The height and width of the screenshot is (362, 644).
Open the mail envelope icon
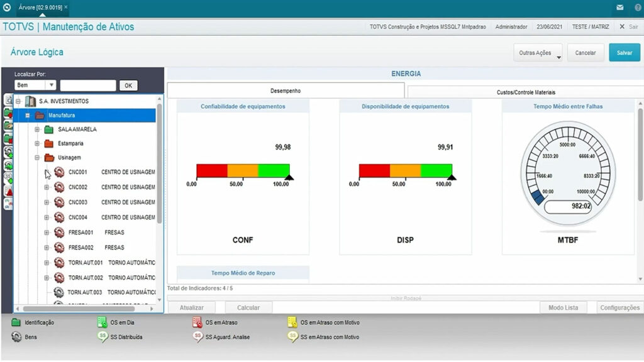click(619, 8)
